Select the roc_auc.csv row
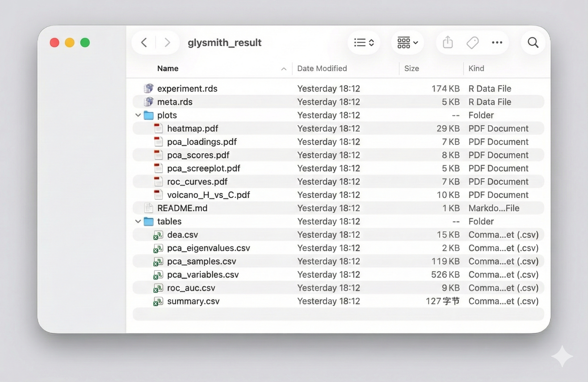The width and height of the screenshot is (588, 382). pyautogui.click(x=191, y=288)
